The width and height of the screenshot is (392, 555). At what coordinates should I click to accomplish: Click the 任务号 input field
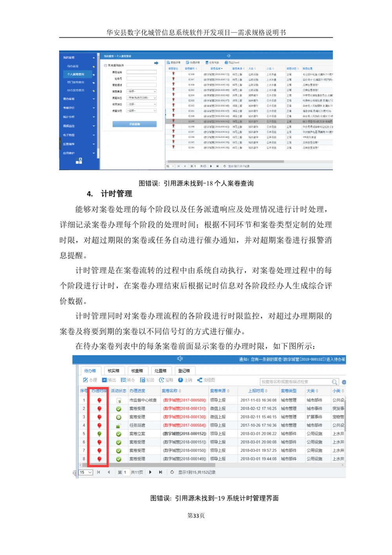click(142, 78)
